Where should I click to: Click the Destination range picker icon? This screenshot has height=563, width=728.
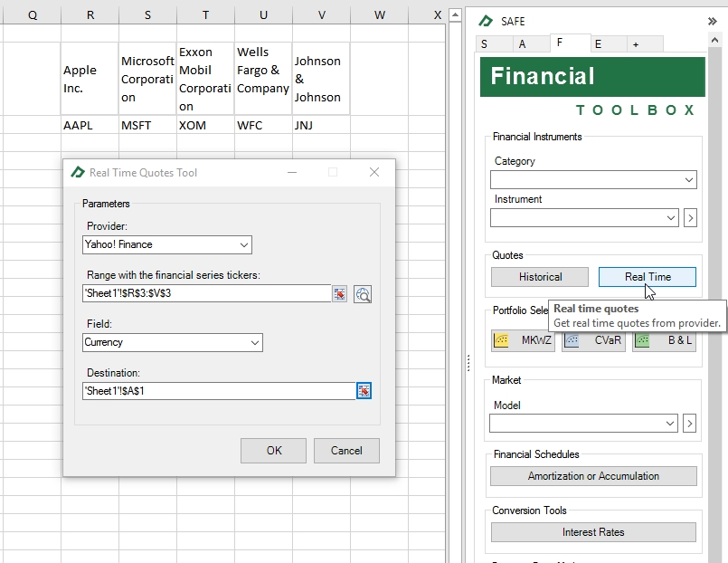tap(364, 390)
